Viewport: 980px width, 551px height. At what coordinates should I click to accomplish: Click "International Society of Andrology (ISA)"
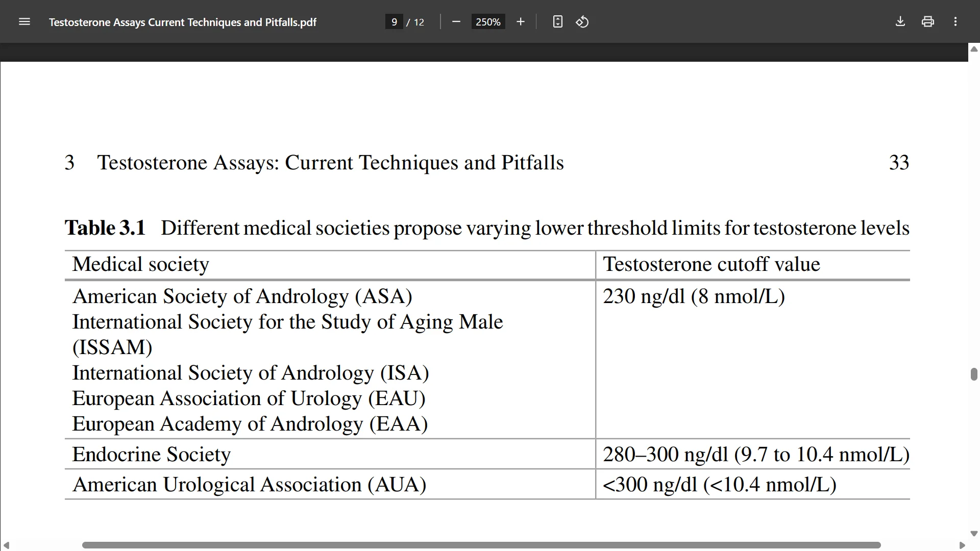click(x=250, y=373)
